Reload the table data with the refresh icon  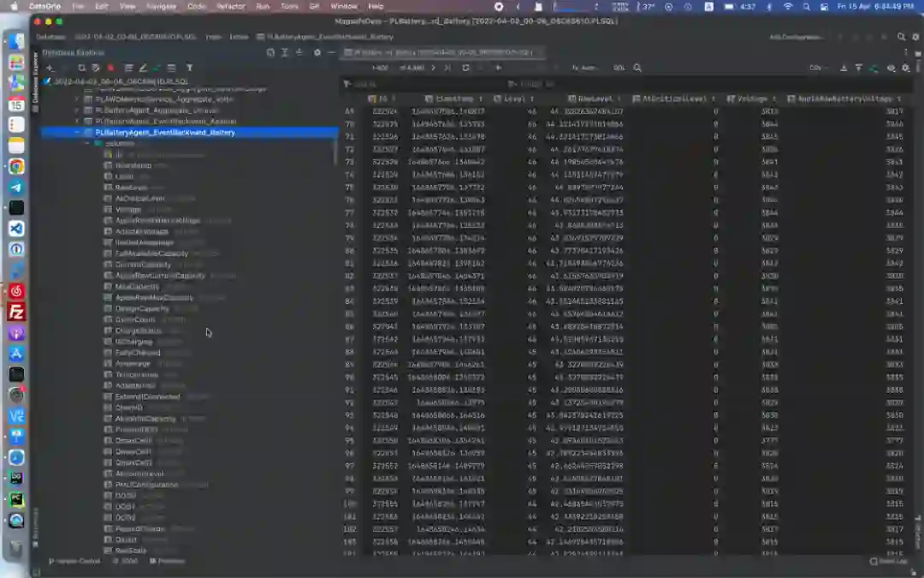coord(465,68)
